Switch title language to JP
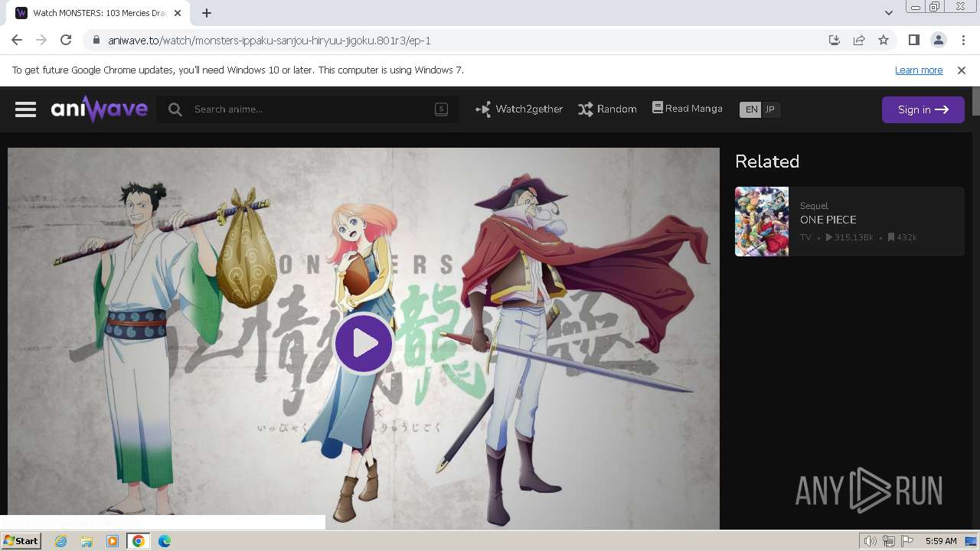 pyautogui.click(x=770, y=109)
